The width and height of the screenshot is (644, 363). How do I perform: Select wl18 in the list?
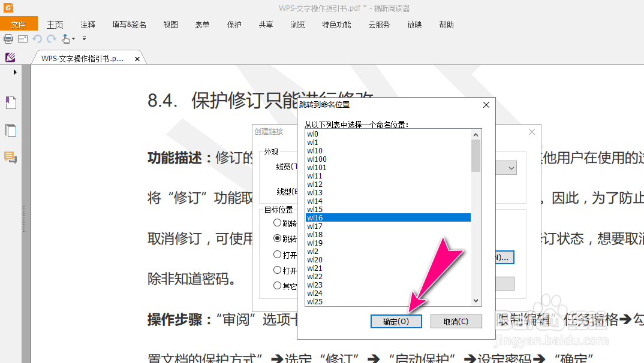click(x=388, y=235)
